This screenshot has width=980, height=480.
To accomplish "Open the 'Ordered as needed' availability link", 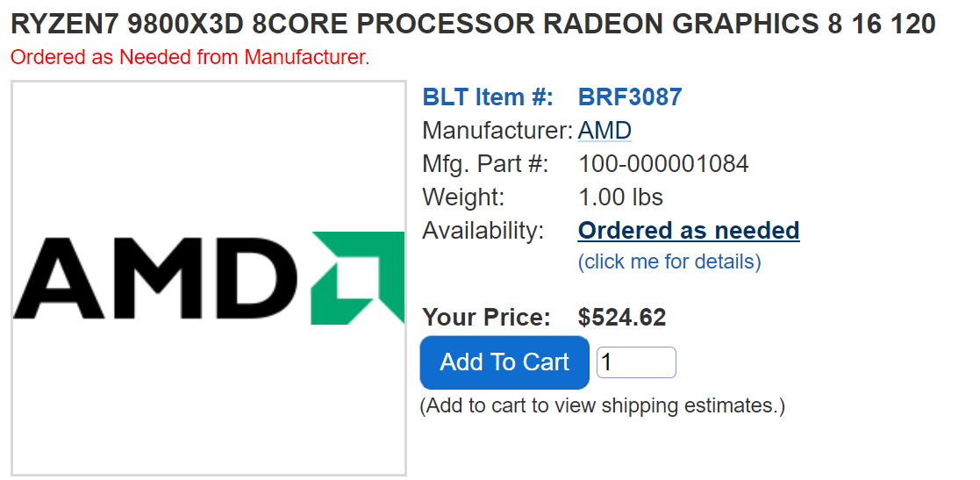I will (689, 231).
